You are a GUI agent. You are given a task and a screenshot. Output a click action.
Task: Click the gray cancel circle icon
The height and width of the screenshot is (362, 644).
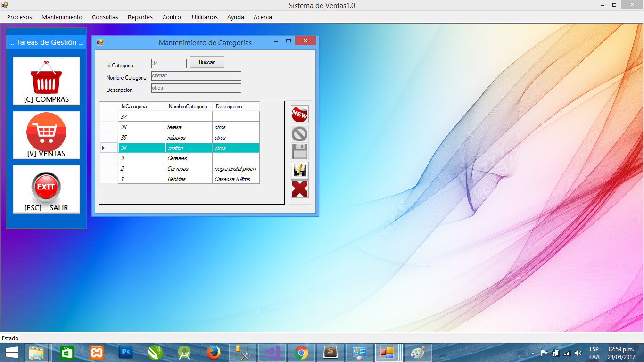click(300, 134)
